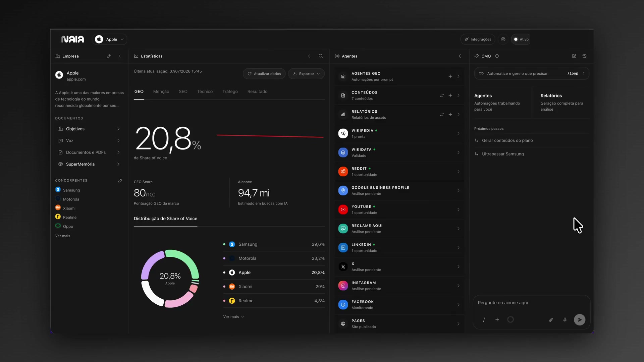Add a new GEO agent

click(x=450, y=76)
